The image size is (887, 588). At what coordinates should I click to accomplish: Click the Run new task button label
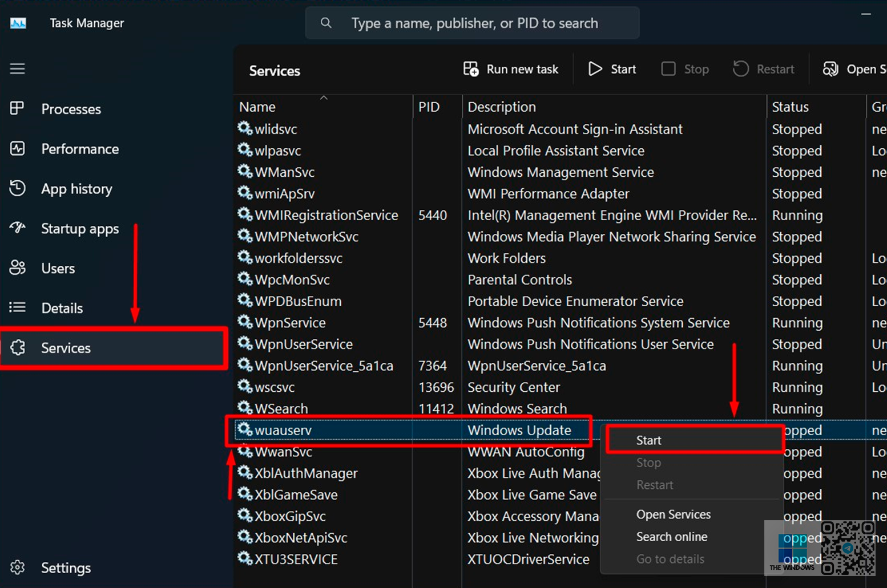pos(522,69)
